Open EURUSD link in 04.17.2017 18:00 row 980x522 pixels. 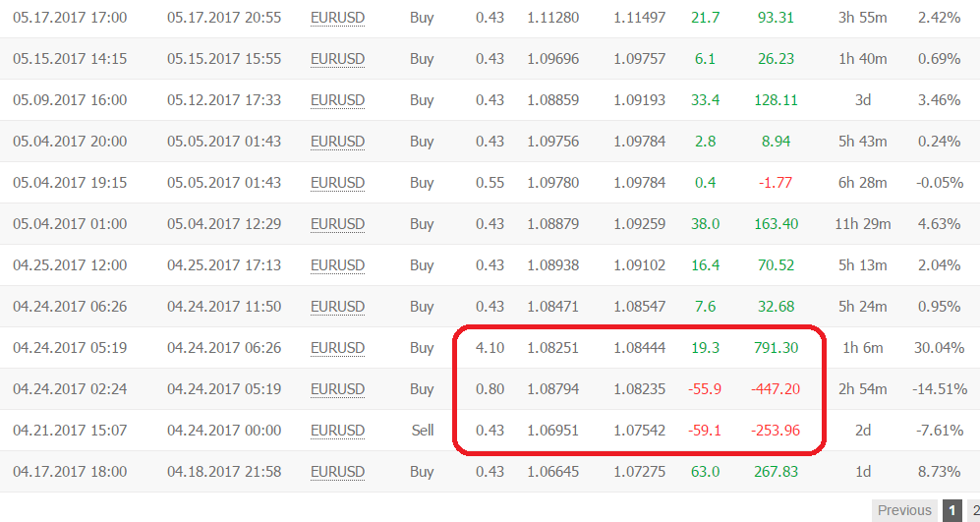coord(337,471)
